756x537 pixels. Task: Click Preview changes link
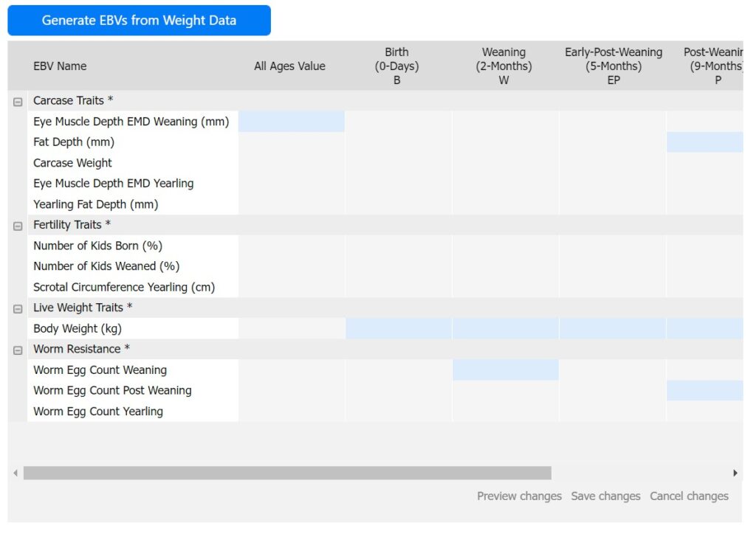click(519, 496)
